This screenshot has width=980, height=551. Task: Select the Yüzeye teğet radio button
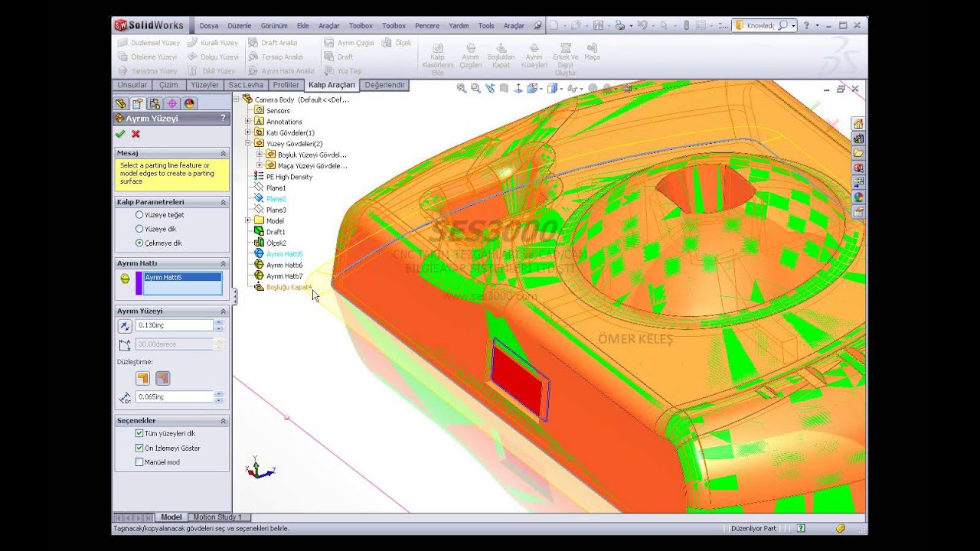pos(139,215)
